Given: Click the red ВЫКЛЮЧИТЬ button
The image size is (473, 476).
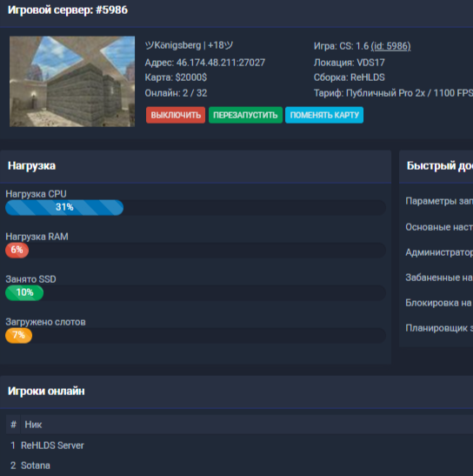Looking at the screenshot, I should coord(176,115).
